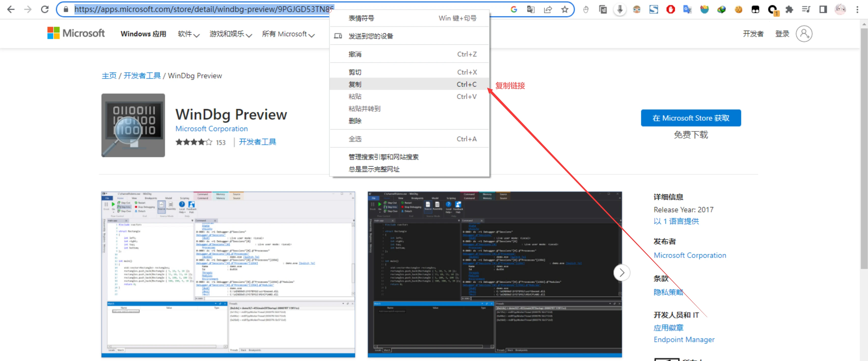Choose 复制 in context menu
Screen dimensions: 868x361
pos(409,84)
